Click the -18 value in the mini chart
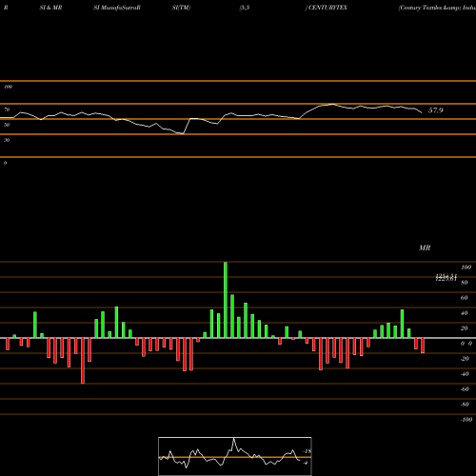This screenshot has height=476, width=476. tap(307, 451)
